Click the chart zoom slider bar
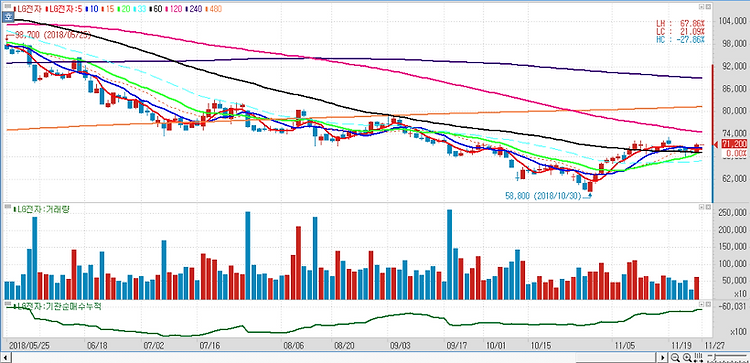750x363 pixels. pyautogui.click(x=727, y=358)
